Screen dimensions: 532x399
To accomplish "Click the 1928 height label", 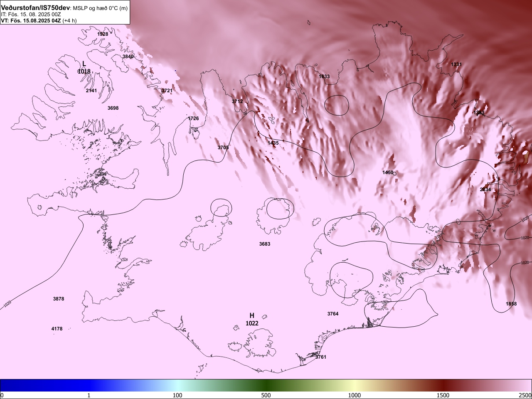I will click(103, 34).
